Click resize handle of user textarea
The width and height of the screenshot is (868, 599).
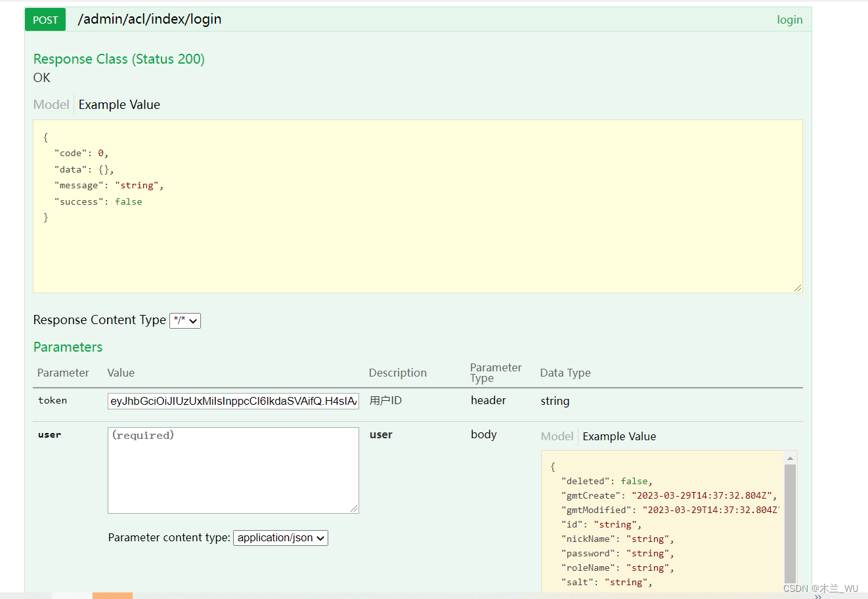(x=354, y=508)
